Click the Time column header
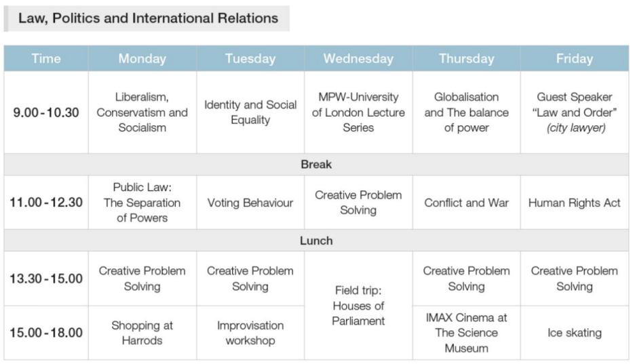The width and height of the screenshot is (635, 364). 46,59
